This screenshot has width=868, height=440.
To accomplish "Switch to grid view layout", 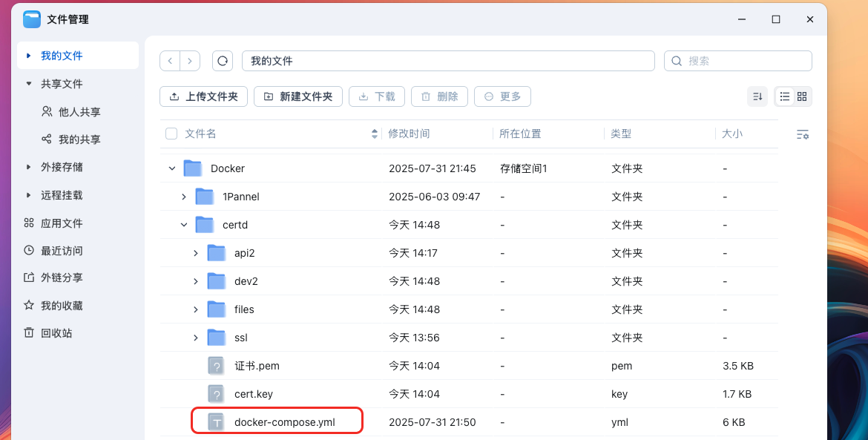I will 803,96.
